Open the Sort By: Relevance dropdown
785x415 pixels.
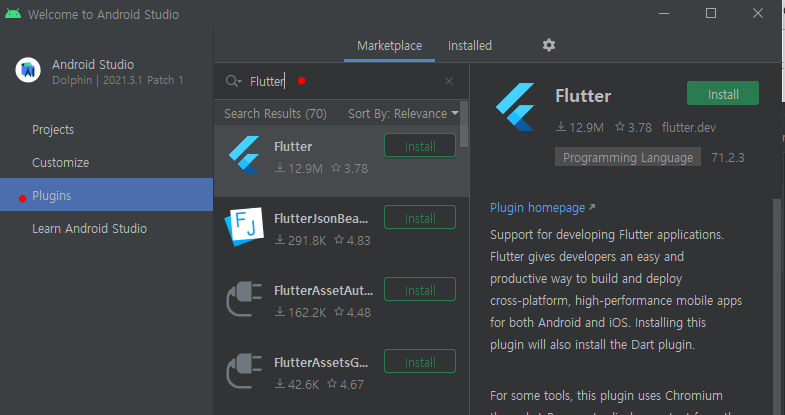click(404, 114)
